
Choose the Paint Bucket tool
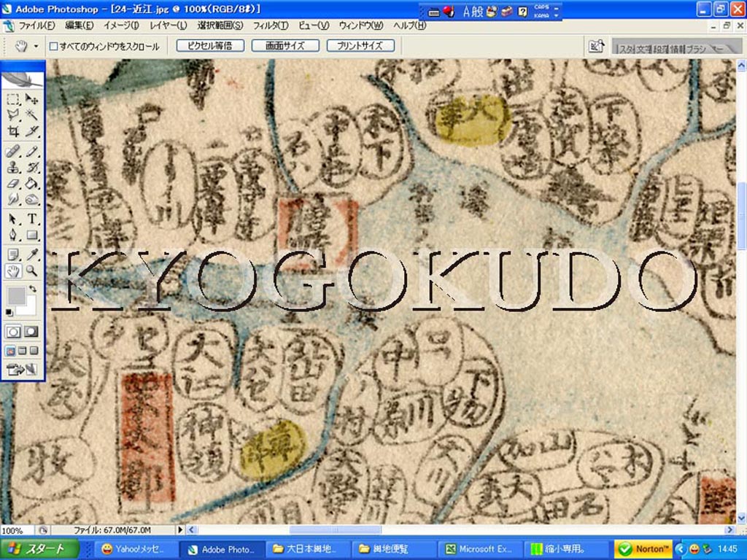click(x=31, y=183)
